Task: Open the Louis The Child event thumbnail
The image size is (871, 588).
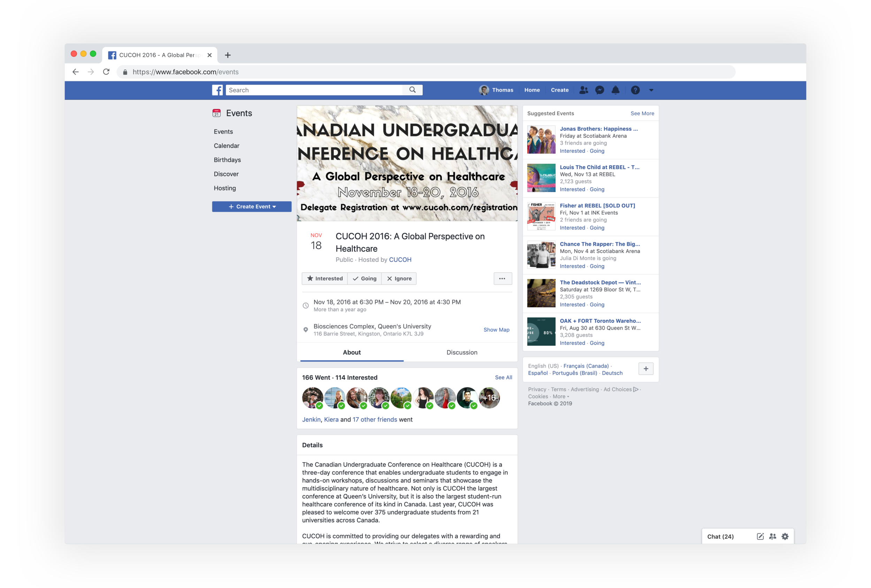Action: tap(541, 178)
